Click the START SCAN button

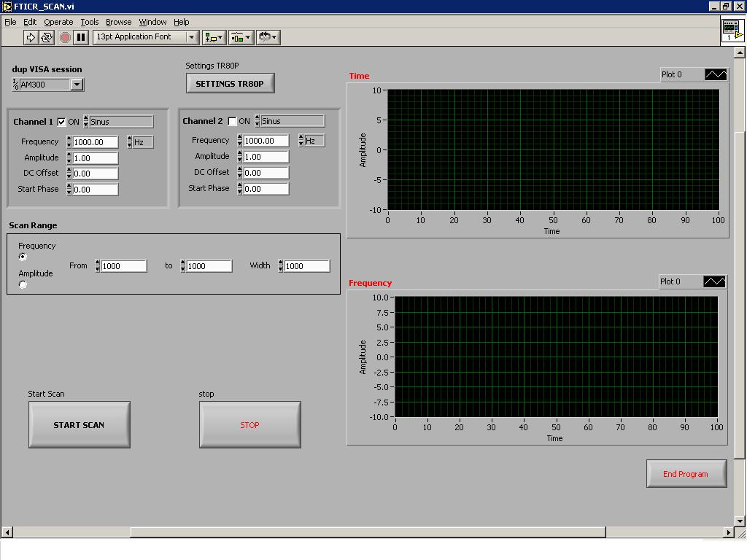click(79, 424)
